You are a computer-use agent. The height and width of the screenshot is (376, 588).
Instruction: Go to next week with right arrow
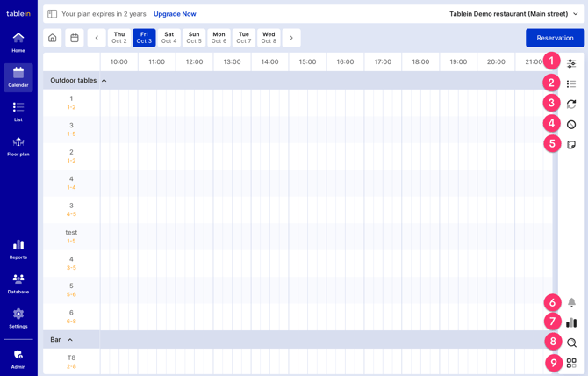(x=291, y=38)
